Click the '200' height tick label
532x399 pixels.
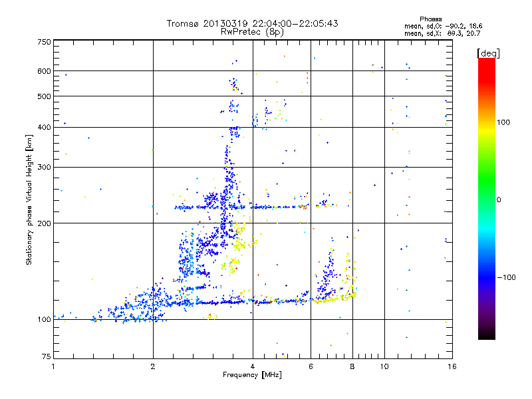(45, 223)
